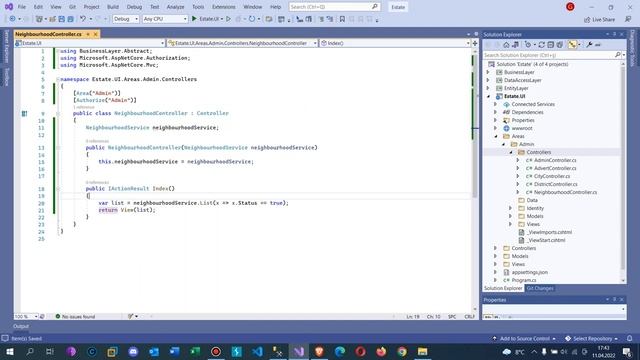Open Discord from the taskbar
The height and width of the screenshot is (360, 640).
pyautogui.click(x=133, y=351)
